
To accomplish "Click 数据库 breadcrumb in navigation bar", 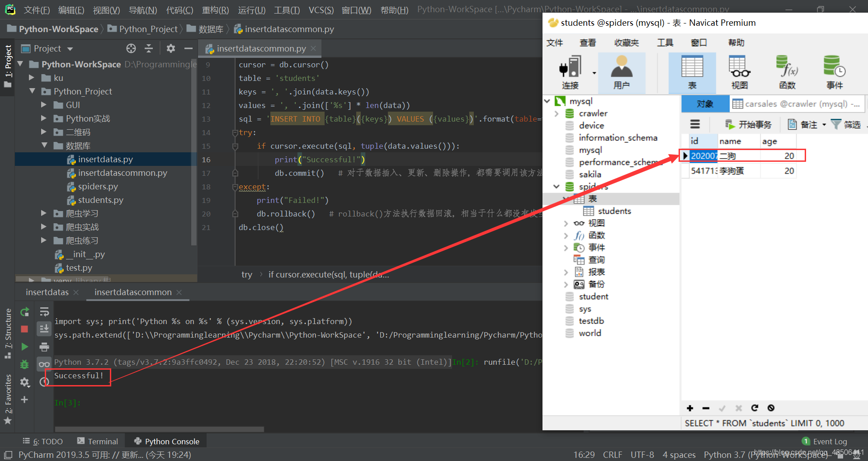I will tap(205, 29).
